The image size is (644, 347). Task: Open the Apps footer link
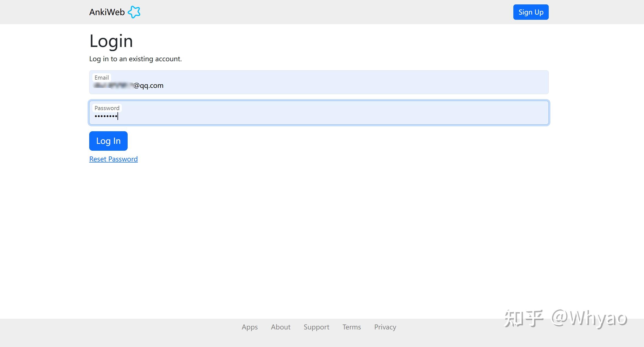(x=250, y=327)
